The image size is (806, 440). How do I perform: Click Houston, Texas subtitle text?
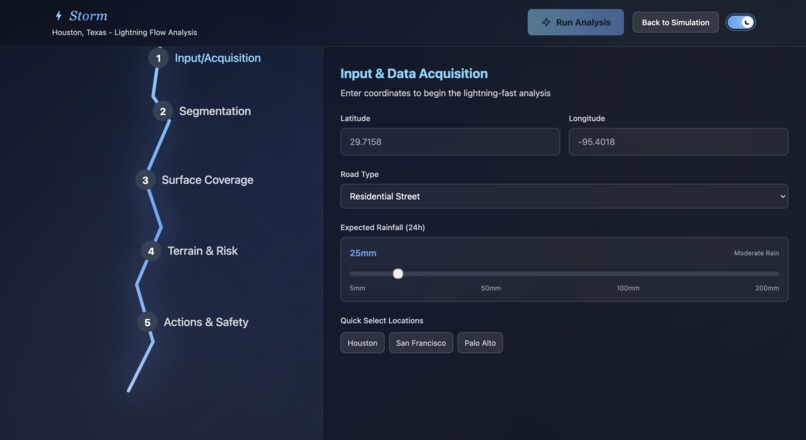(x=124, y=32)
